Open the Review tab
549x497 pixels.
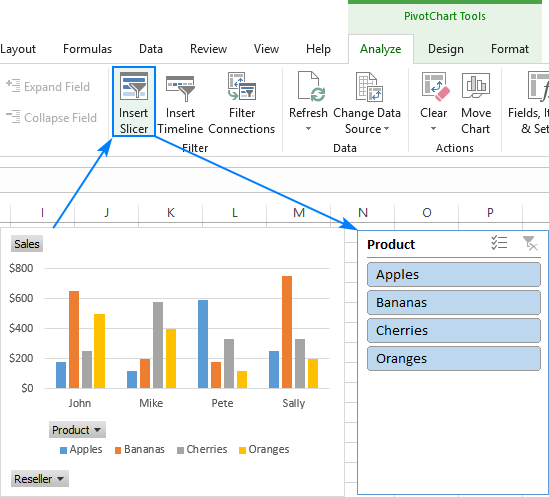pyautogui.click(x=208, y=49)
